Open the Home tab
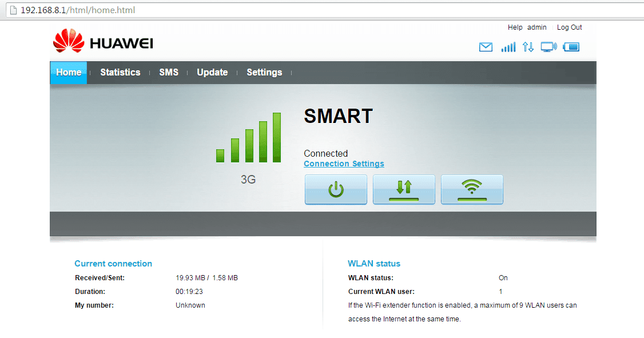Image resolution: width=644 pixels, height=338 pixels. click(x=69, y=73)
